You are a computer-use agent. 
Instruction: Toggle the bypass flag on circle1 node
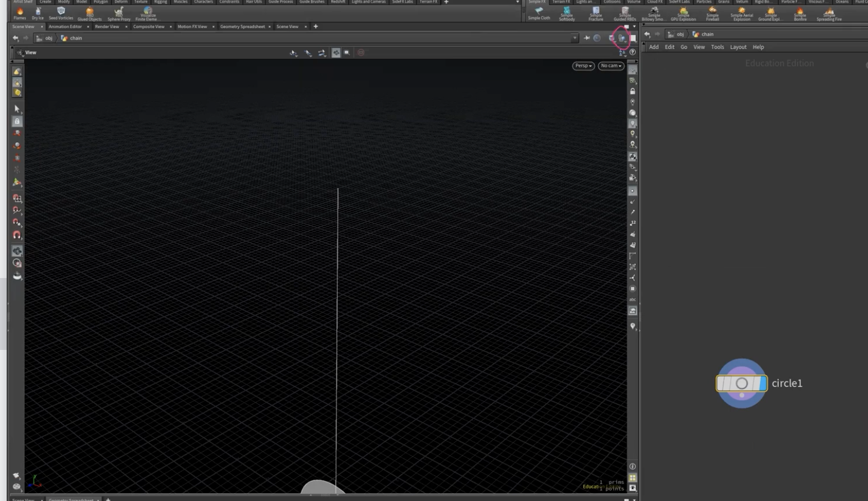722,383
